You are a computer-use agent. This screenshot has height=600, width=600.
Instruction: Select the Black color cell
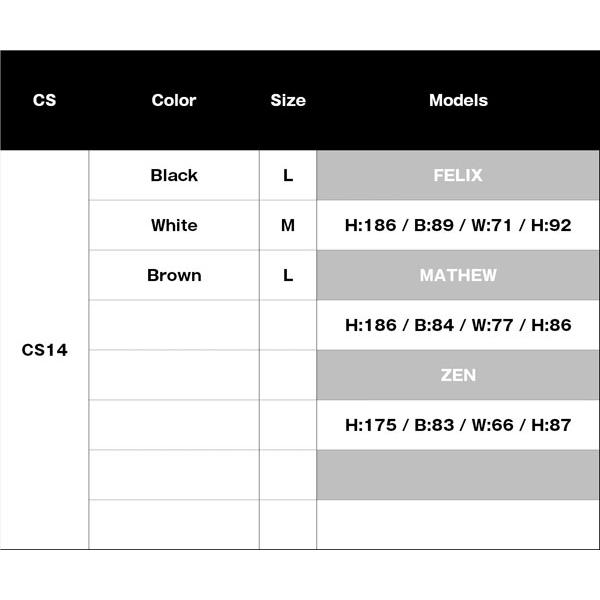click(x=174, y=175)
